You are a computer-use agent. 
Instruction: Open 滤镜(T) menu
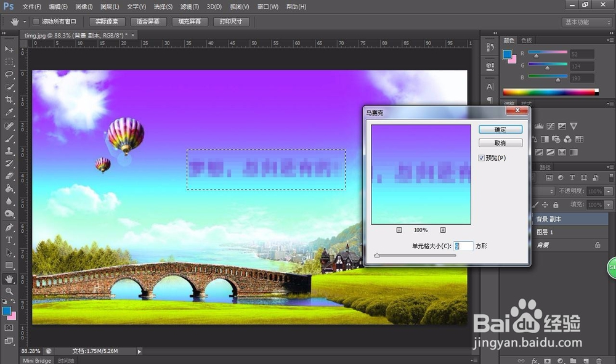coord(189,7)
